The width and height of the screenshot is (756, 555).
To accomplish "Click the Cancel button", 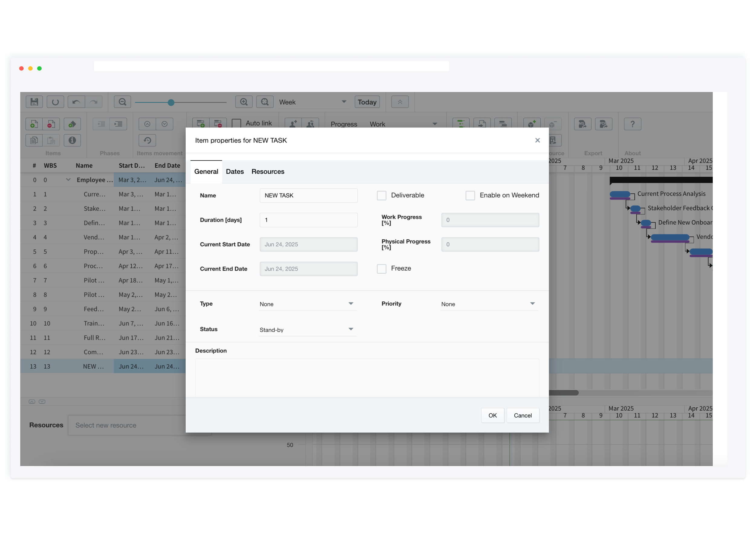I will (522, 415).
